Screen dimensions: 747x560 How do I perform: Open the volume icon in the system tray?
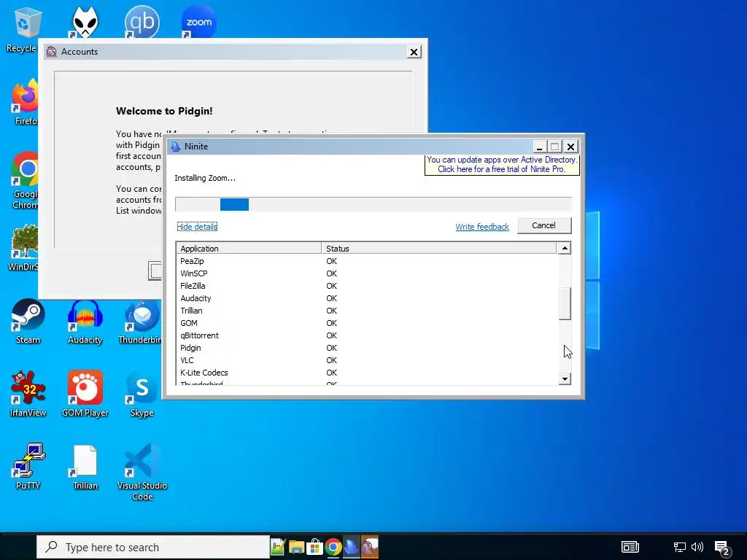697,547
